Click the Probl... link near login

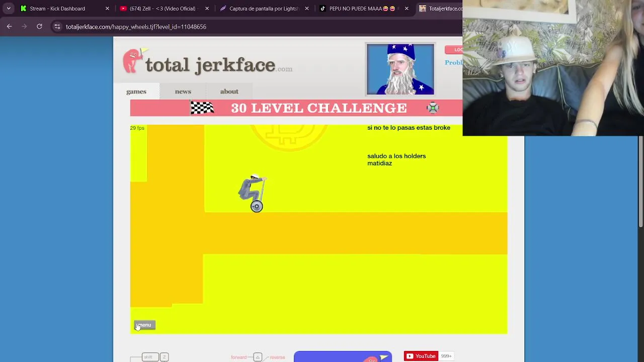pyautogui.click(x=453, y=62)
